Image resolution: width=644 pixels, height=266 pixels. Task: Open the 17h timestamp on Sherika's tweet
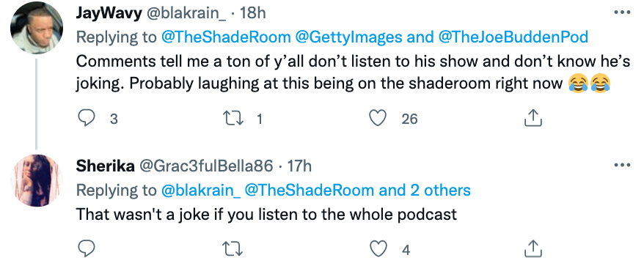[299, 166]
